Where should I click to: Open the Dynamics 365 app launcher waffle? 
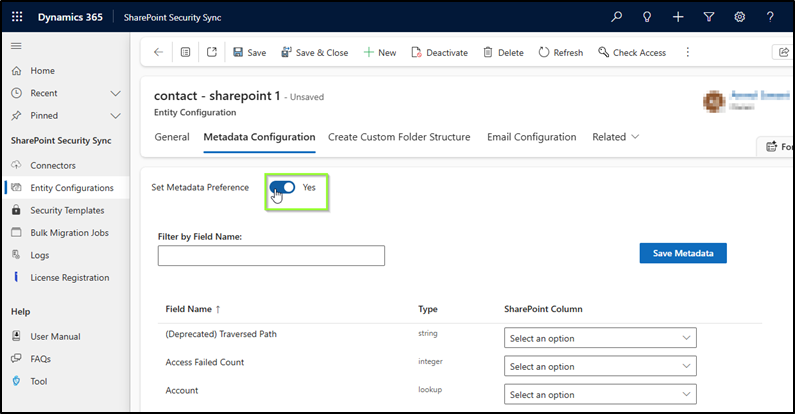point(18,17)
